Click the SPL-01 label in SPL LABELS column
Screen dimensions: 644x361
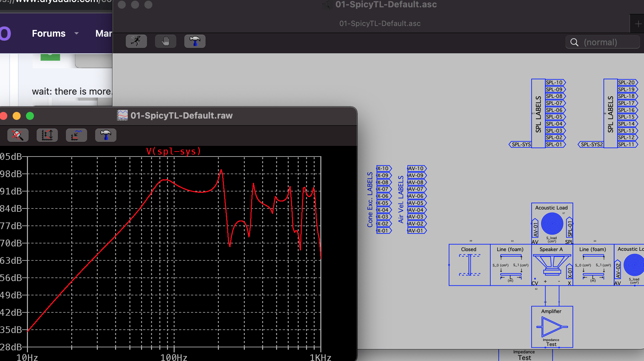coord(555,145)
